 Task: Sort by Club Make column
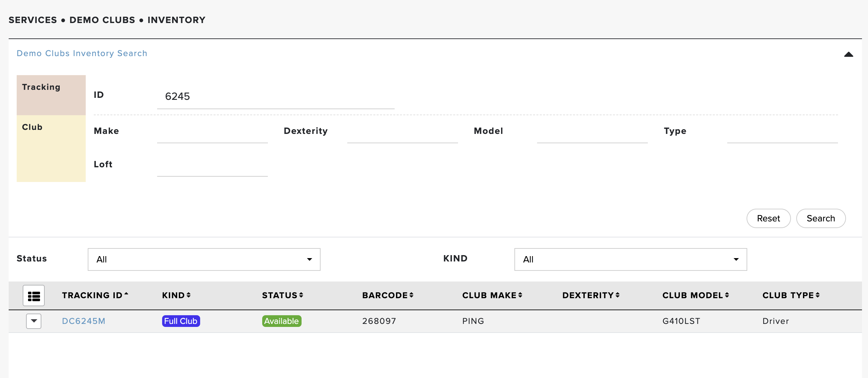coord(492,296)
